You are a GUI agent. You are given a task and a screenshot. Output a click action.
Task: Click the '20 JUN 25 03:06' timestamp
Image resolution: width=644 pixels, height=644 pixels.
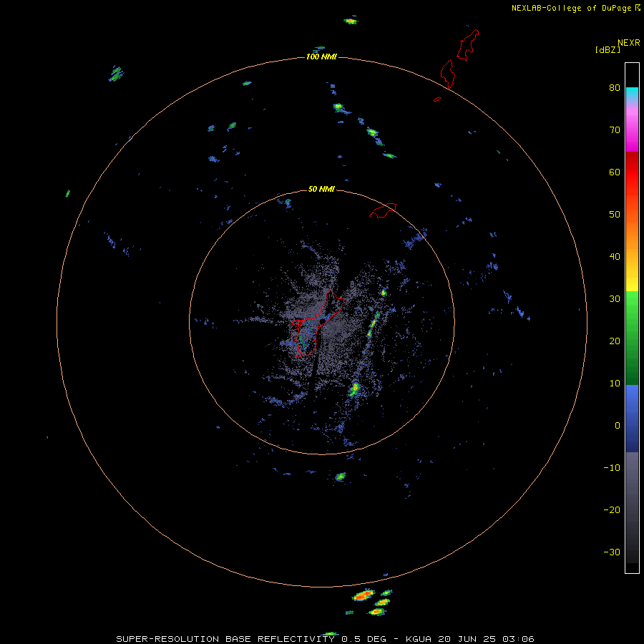click(x=486, y=639)
